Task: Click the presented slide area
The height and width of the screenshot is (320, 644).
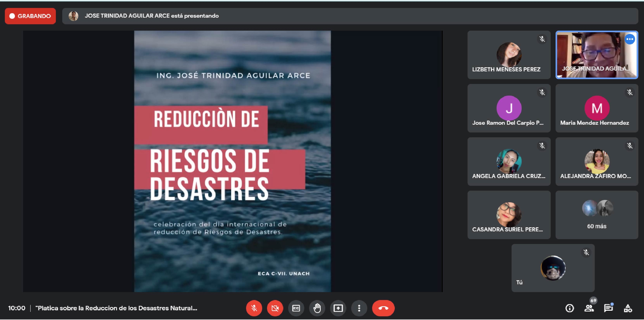Action: tap(233, 161)
